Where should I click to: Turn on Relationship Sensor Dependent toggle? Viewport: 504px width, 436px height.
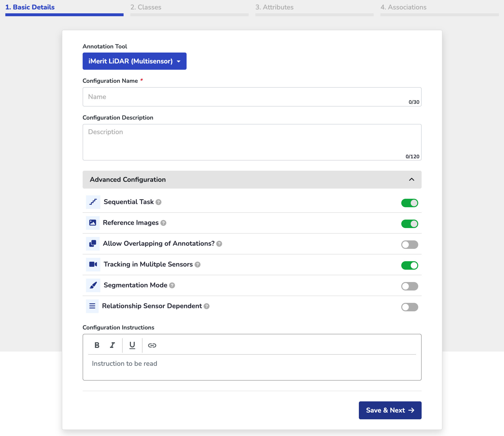[409, 307]
